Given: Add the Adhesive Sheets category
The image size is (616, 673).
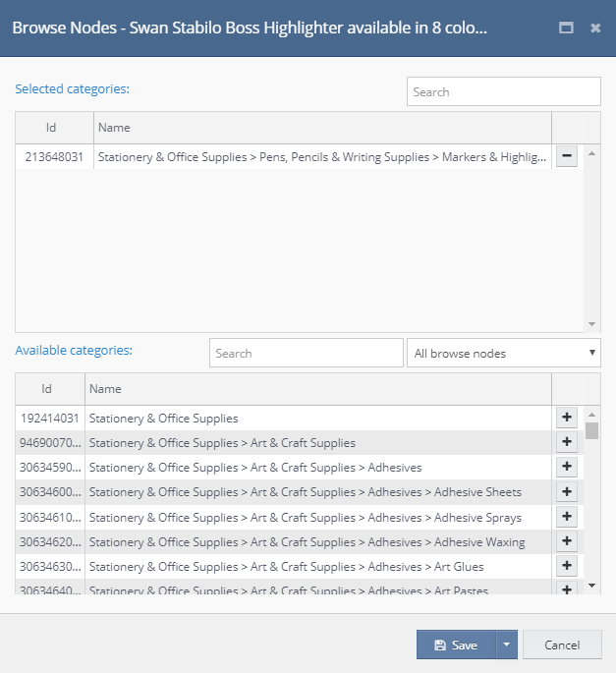Looking at the screenshot, I should [x=566, y=491].
